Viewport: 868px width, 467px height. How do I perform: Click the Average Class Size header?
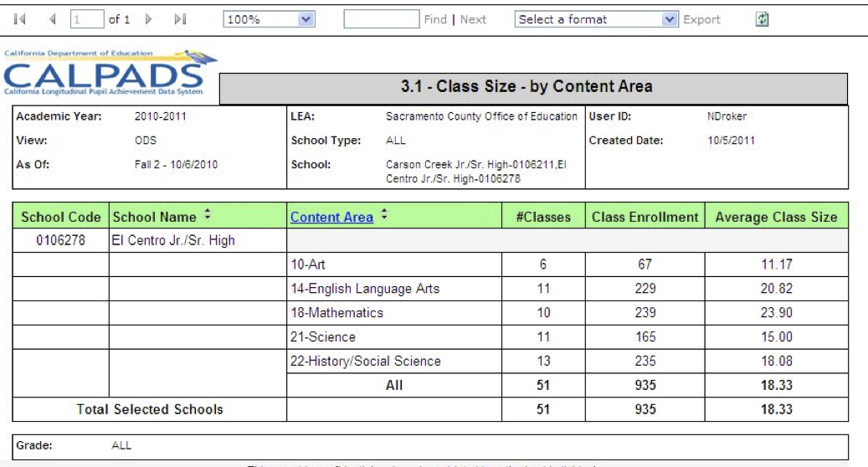(x=776, y=218)
